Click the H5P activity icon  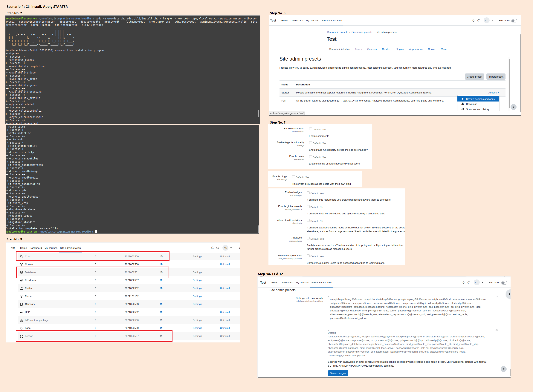pos(22,312)
